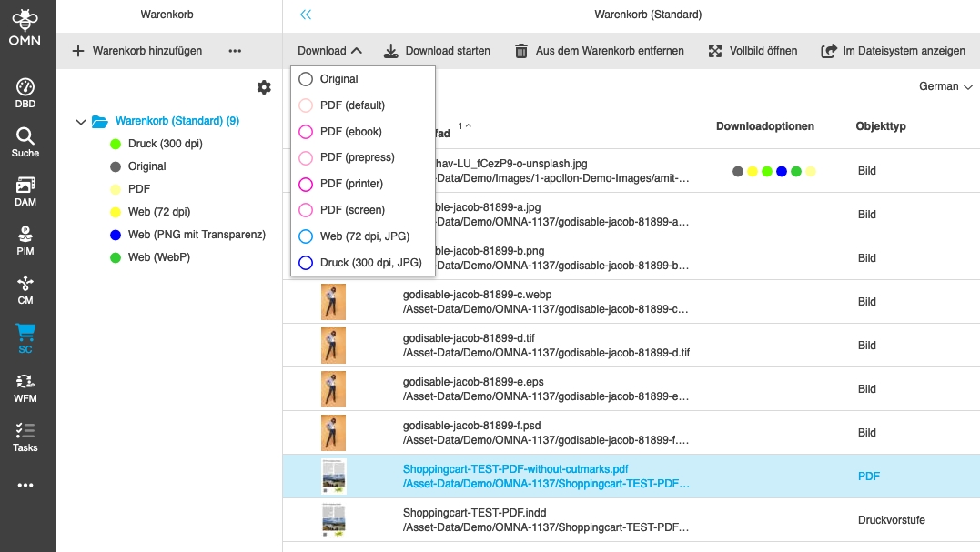The height and width of the screenshot is (552, 980).
Task: Open the WFM workflow module
Action: pos(25,386)
